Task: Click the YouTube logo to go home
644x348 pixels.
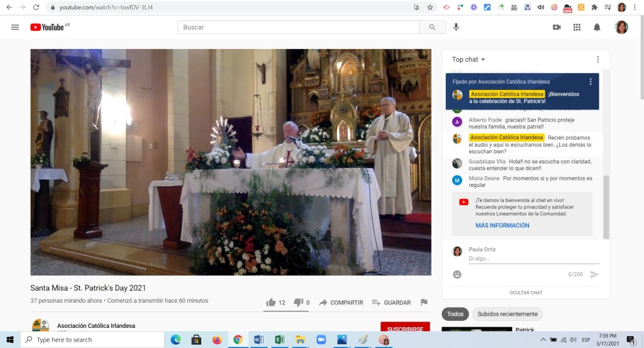Action: click(48, 27)
